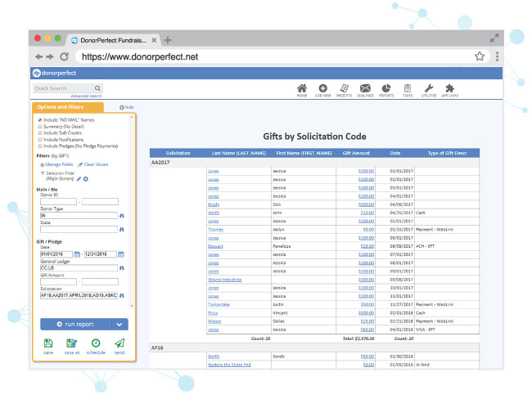The image size is (532, 399).
Task: Select the DonorPerfect Fundraising browser tab
Action: pos(113,40)
